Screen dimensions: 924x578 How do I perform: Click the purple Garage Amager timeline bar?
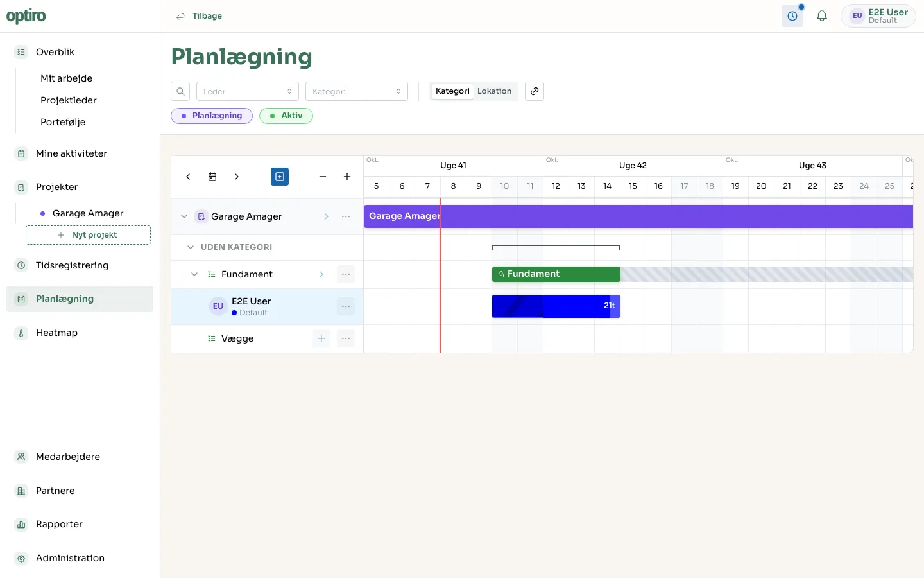638,216
